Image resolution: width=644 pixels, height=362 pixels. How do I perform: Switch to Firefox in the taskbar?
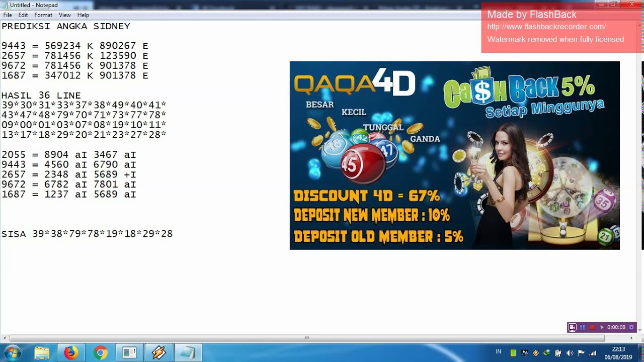[71, 353]
